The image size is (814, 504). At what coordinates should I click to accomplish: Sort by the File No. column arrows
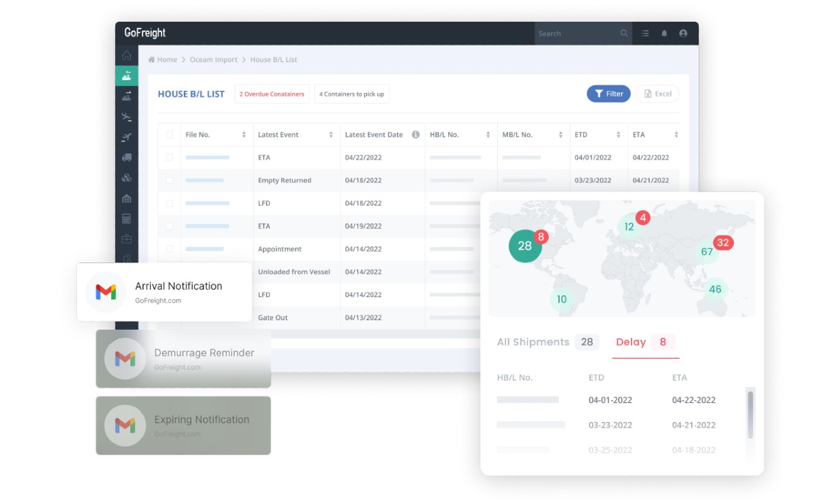click(244, 135)
